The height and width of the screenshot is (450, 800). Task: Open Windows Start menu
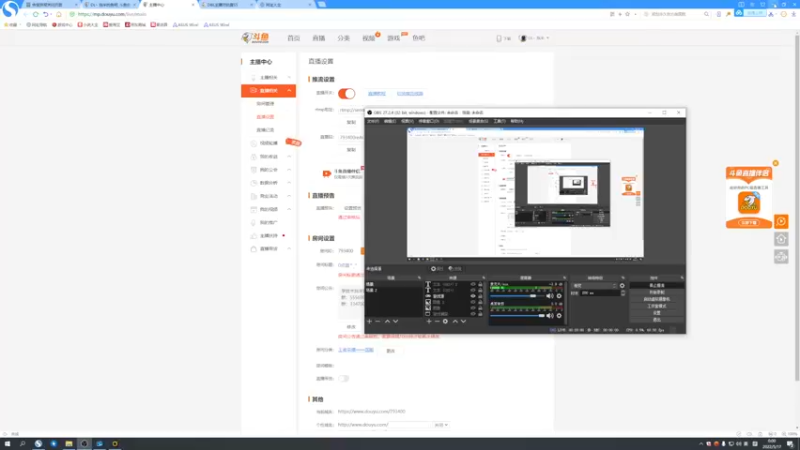coord(7,444)
